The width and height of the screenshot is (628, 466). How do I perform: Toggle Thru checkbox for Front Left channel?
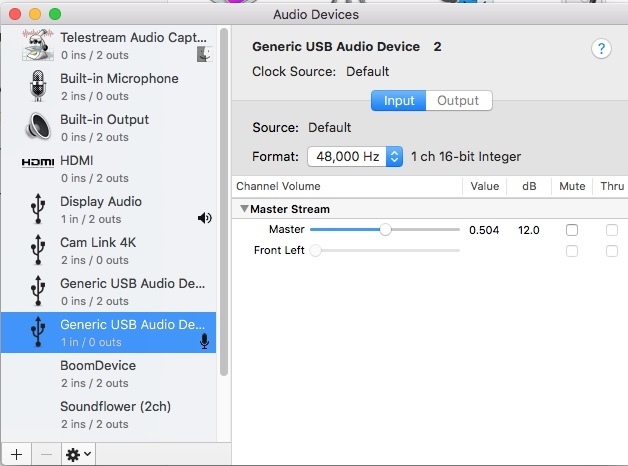click(x=612, y=251)
